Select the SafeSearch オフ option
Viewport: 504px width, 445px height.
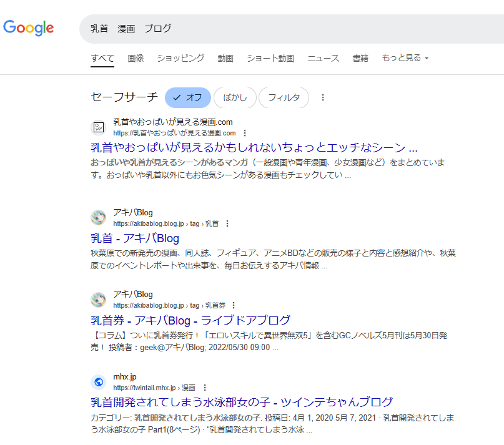188,97
